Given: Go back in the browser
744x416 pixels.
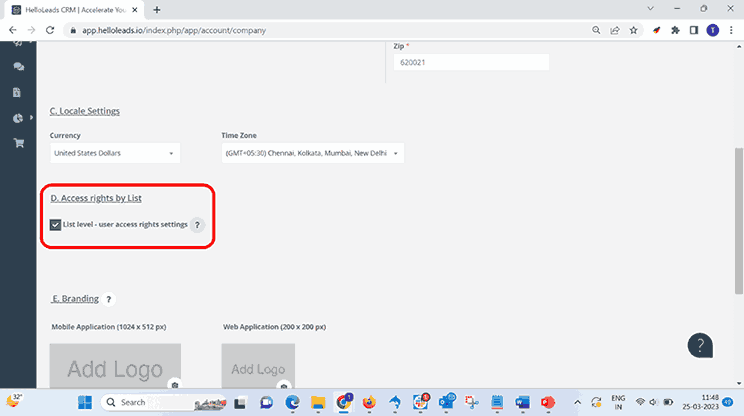Looking at the screenshot, I should [x=13, y=30].
